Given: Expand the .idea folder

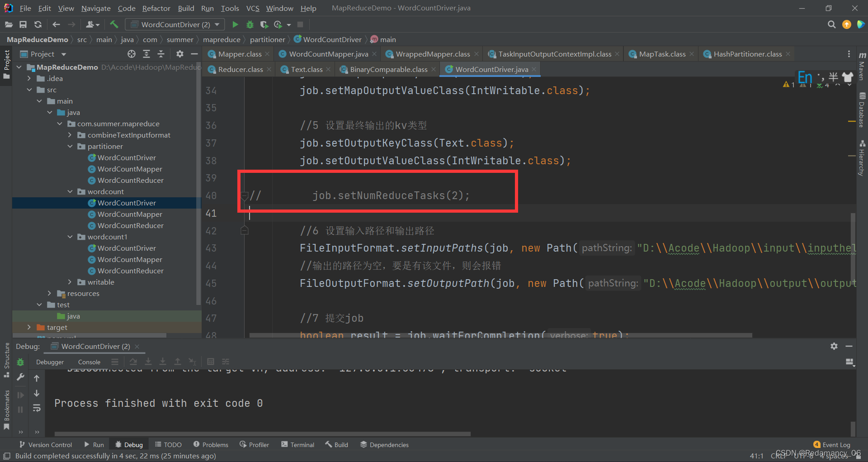Looking at the screenshot, I should click(x=29, y=78).
